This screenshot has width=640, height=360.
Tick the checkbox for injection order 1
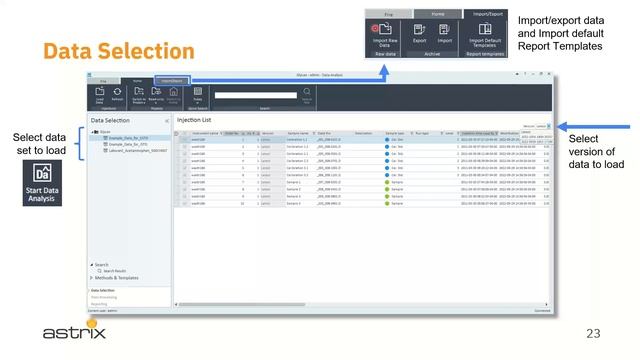184,140
